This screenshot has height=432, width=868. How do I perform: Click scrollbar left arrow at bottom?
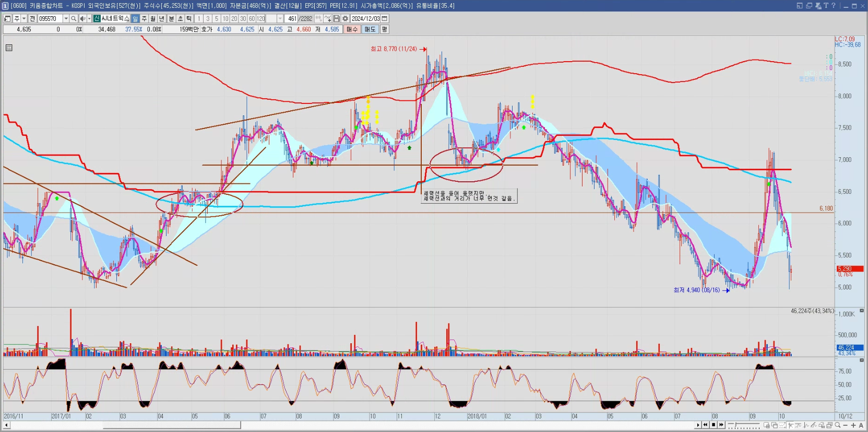pos(7,425)
